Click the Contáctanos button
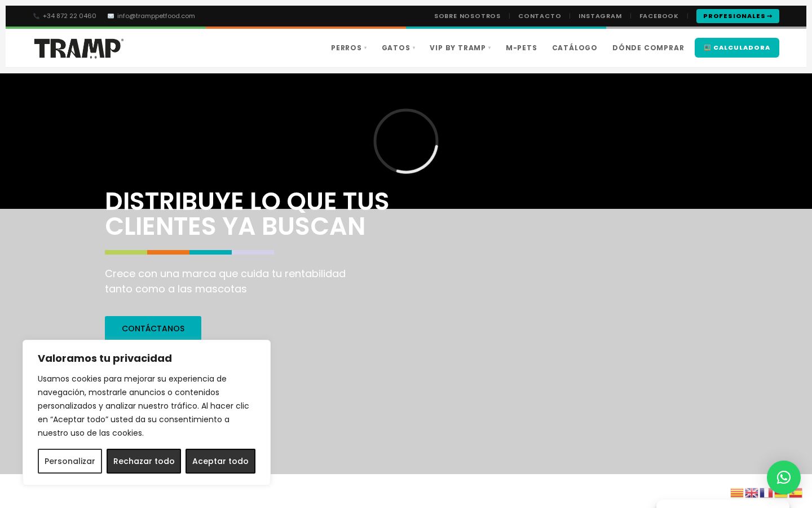Image resolution: width=812 pixels, height=508 pixels. pyautogui.click(x=153, y=328)
